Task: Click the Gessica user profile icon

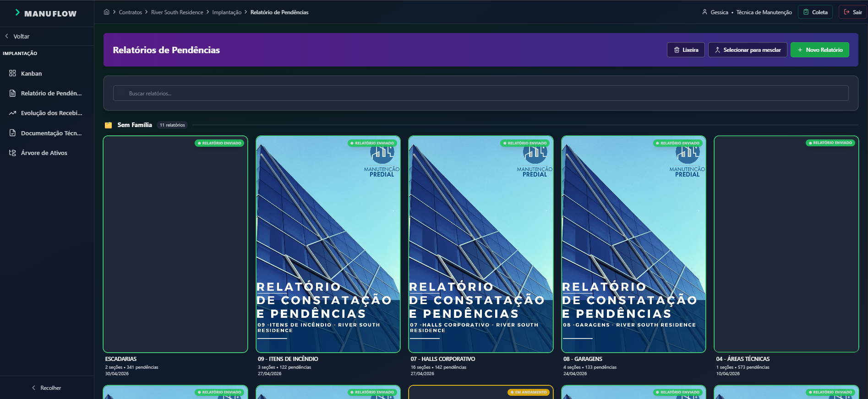Action: 704,12
